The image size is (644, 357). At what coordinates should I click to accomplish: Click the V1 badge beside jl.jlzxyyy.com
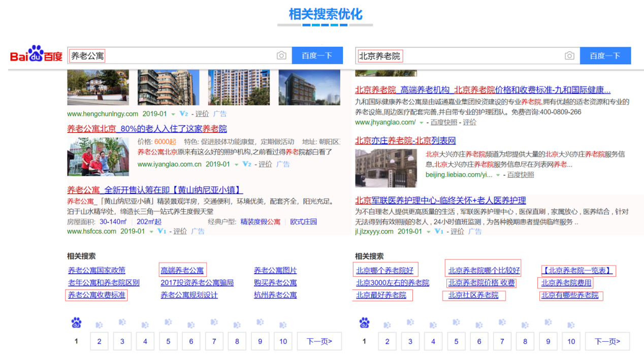(439, 231)
